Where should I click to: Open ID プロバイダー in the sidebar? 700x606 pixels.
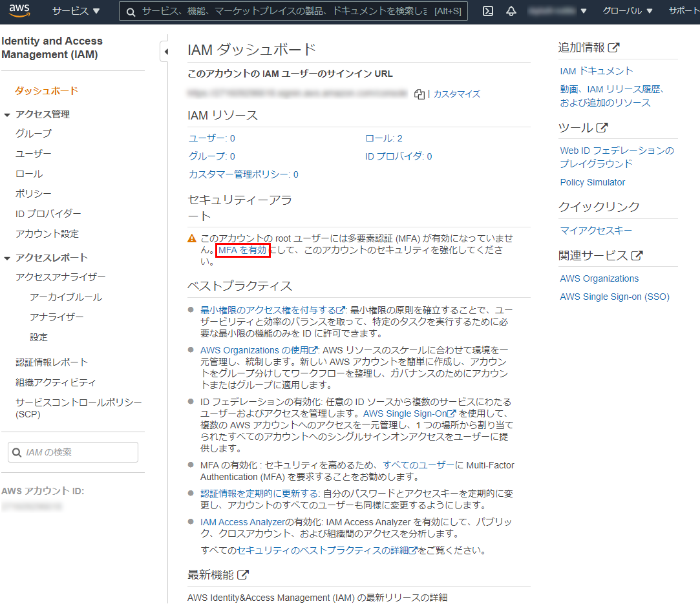pyautogui.click(x=48, y=214)
